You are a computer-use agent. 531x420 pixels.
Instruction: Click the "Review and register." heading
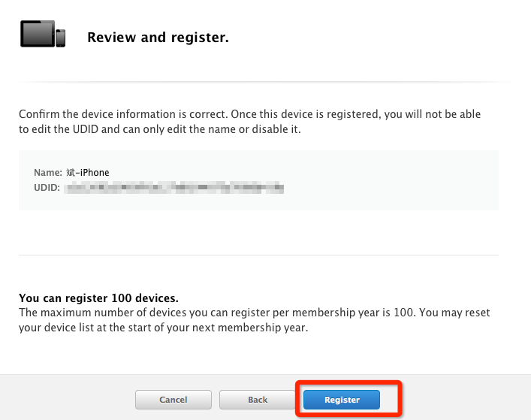tap(158, 37)
